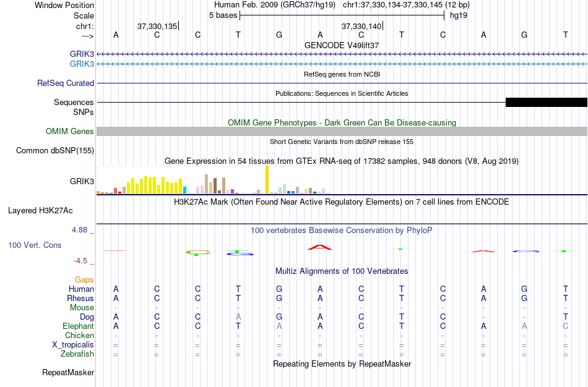Click the GRIK3 label beside expression chart
This screenshot has width=588, height=387.
click(x=82, y=181)
